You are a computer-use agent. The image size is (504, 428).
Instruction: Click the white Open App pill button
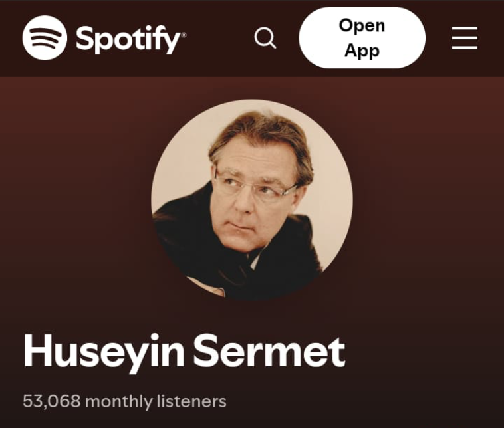click(x=362, y=38)
